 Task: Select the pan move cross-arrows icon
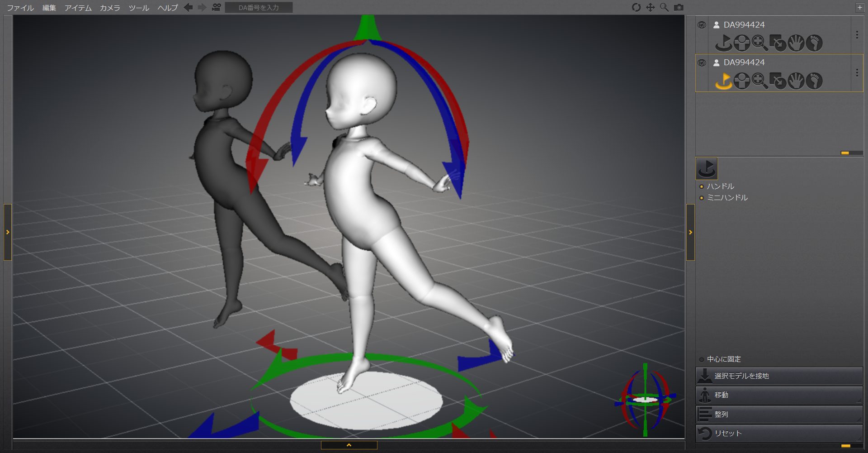tap(650, 8)
